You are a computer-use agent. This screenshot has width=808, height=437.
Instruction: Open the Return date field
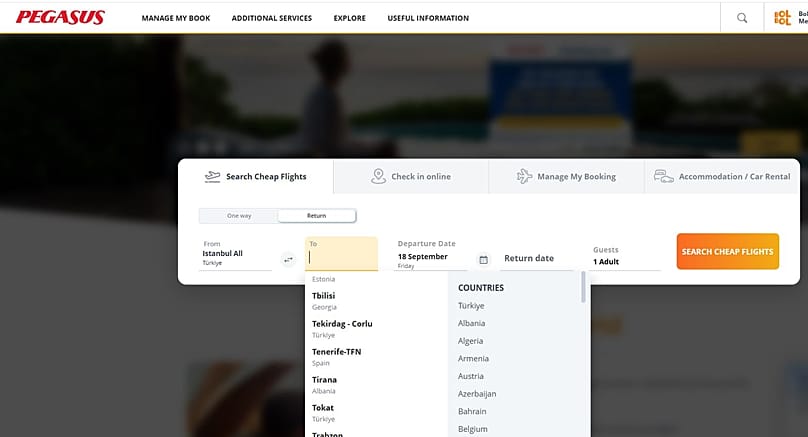[536, 258]
